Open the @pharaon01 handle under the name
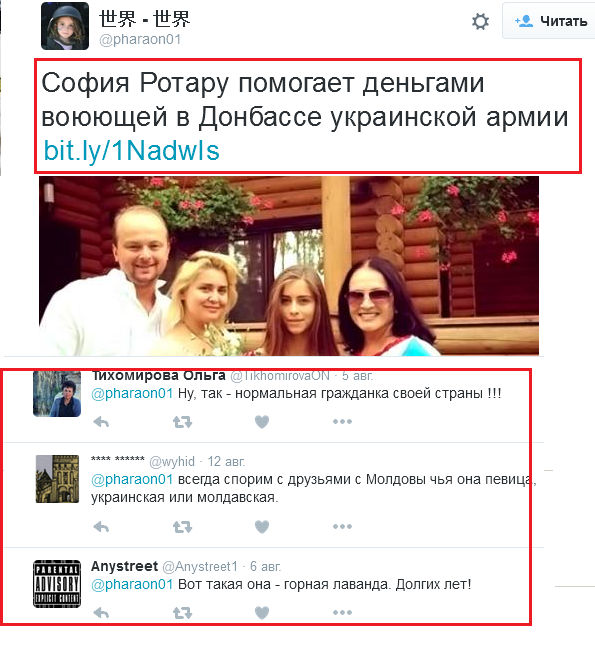This screenshot has width=595, height=647. (x=140, y=40)
